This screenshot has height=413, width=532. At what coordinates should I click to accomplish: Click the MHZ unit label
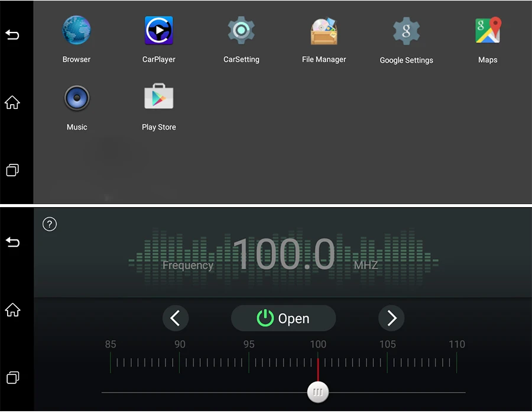pyautogui.click(x=366, y=265)
